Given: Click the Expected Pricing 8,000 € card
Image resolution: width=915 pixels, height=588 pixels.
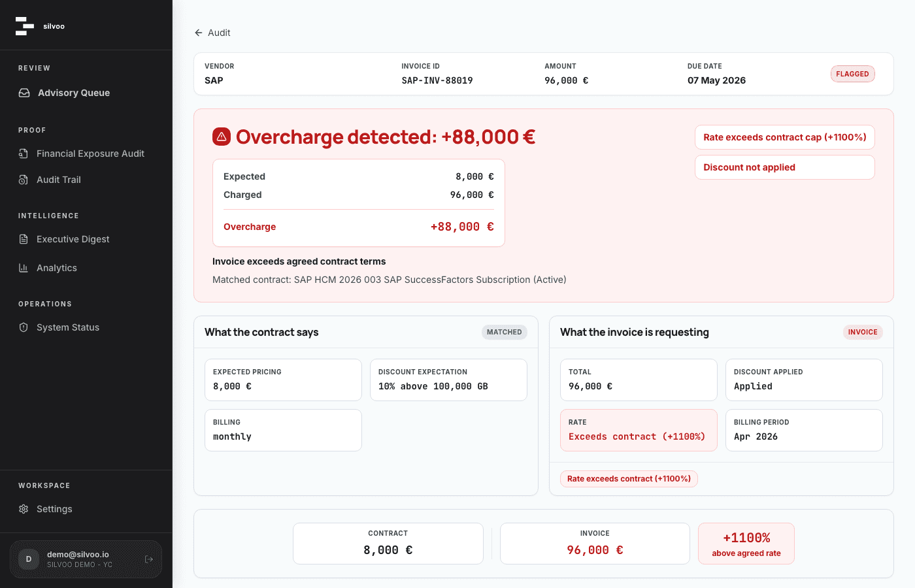Looking at the screenshot, I should coord(283,380).
